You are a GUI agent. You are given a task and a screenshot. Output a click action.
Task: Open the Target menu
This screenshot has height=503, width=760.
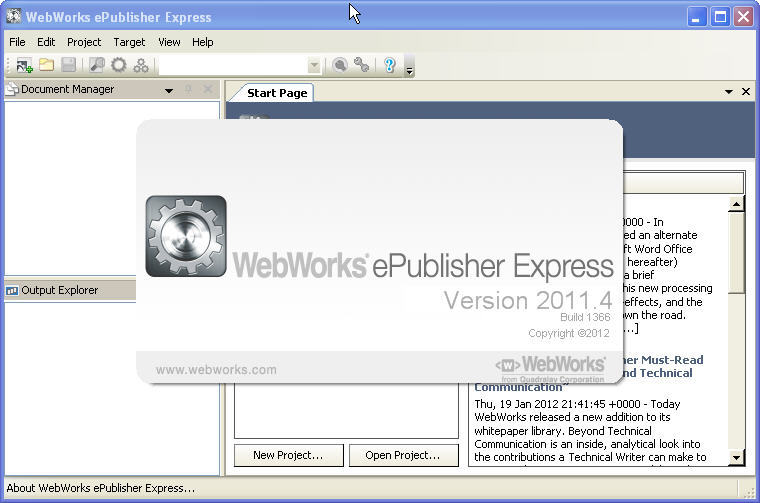coord(129,42)
